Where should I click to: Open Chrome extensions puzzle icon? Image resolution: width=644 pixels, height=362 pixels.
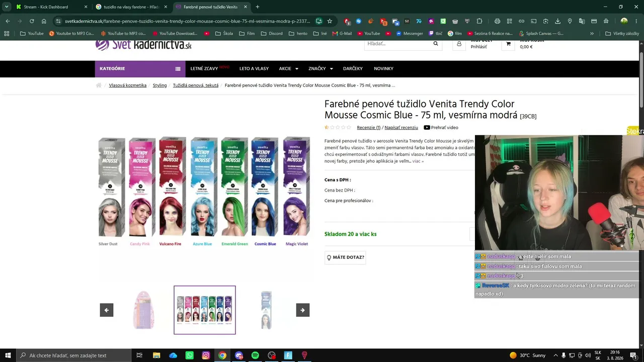click(x=479, y=21)
